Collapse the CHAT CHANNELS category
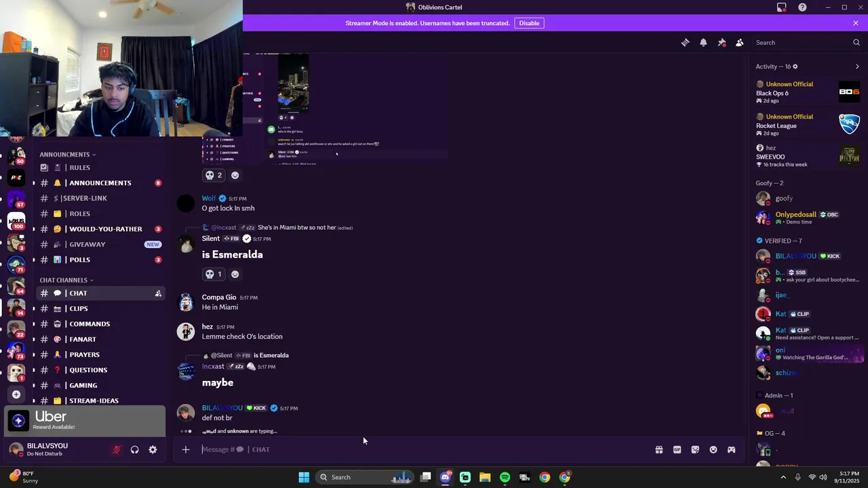 (66, 280)
